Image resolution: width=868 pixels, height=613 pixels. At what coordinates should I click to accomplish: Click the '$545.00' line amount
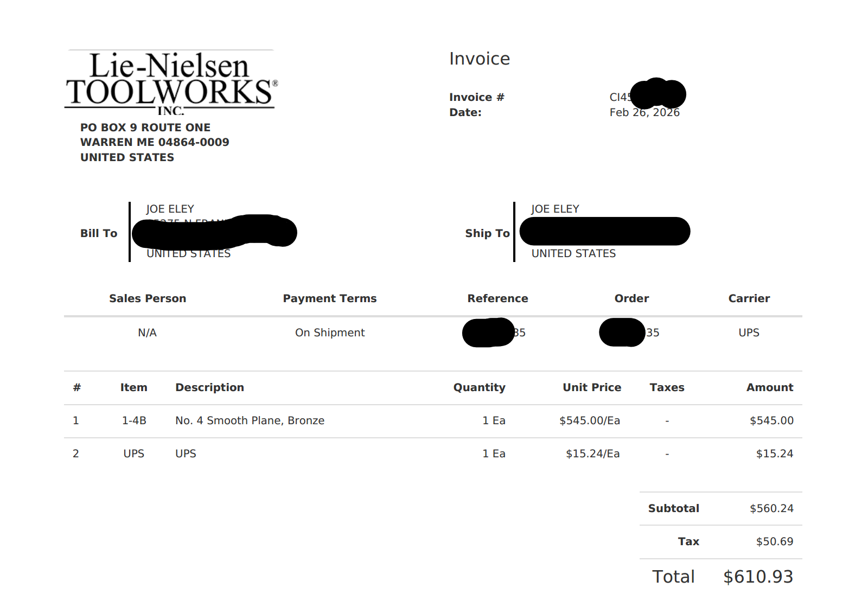[x=771, y=420]
